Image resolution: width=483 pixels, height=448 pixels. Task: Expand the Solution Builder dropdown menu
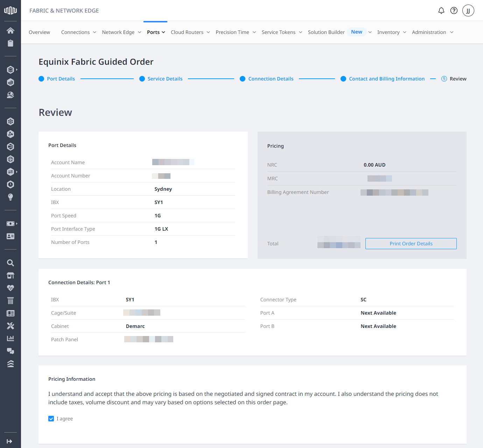tap(370, 32)
